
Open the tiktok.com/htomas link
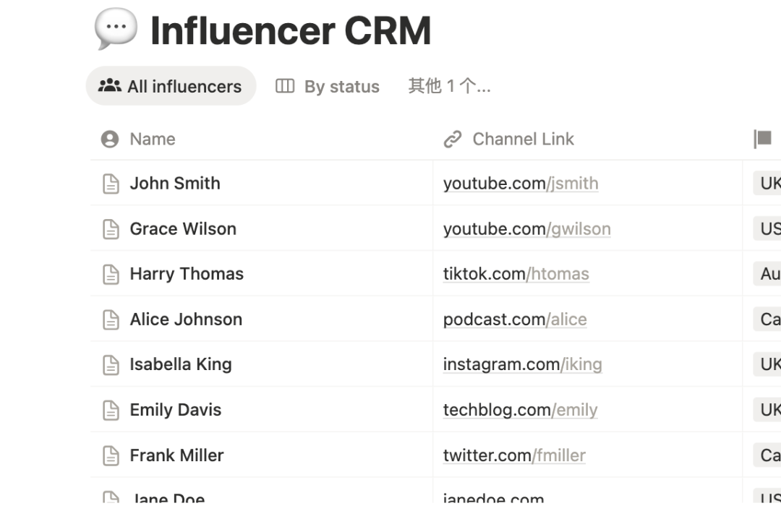coord(516,274)
